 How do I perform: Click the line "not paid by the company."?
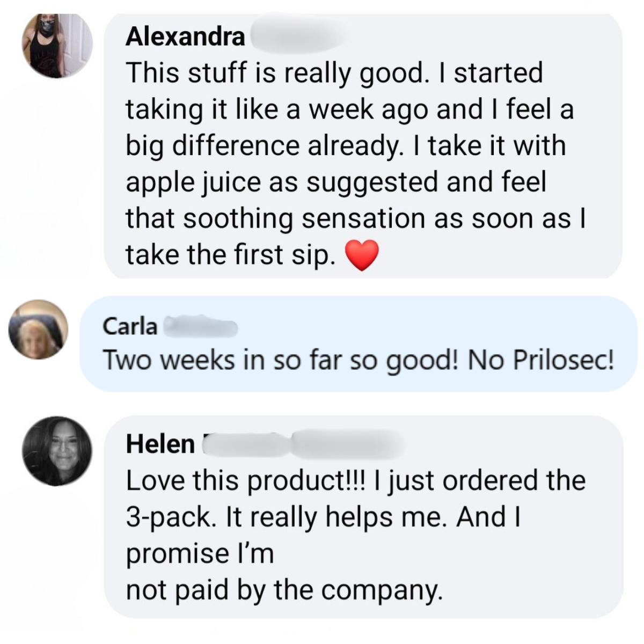click(284, 590)
